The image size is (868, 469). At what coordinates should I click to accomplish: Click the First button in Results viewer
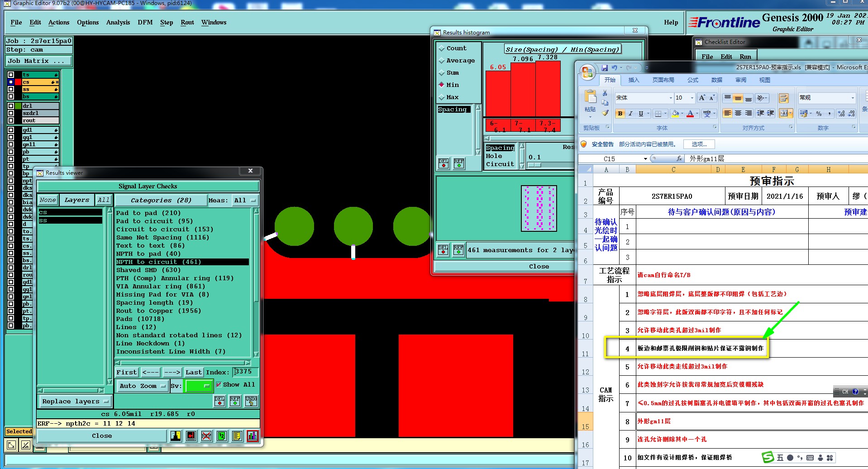coord(126,372)
